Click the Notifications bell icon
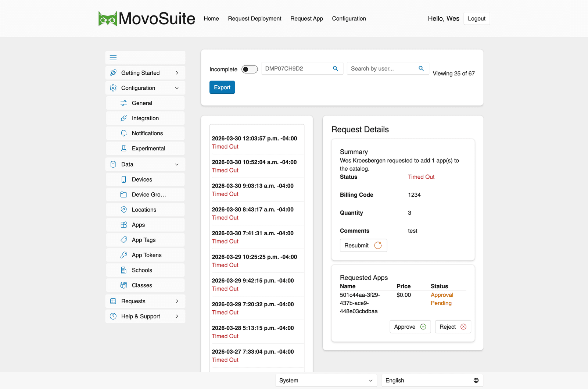This screenshot has height=389, width=588. click(x=124, y=133)
